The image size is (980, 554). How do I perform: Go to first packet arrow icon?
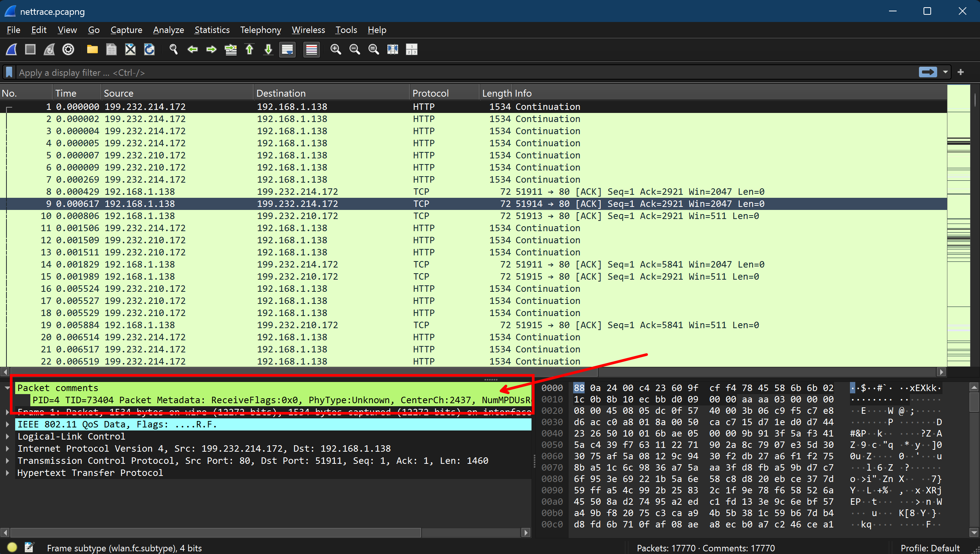pos(249,50)
